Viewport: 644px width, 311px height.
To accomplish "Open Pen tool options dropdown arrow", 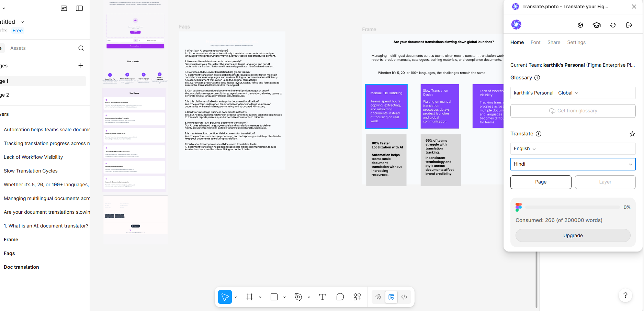I will (309, 297).
